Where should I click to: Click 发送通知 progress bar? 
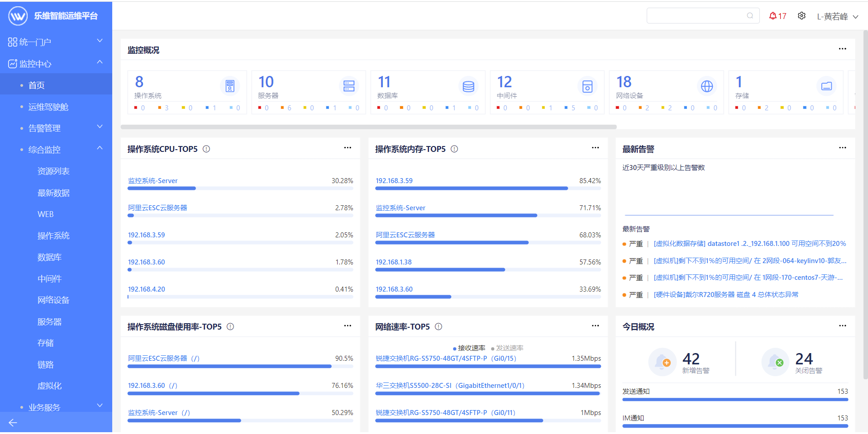point(735,400)
